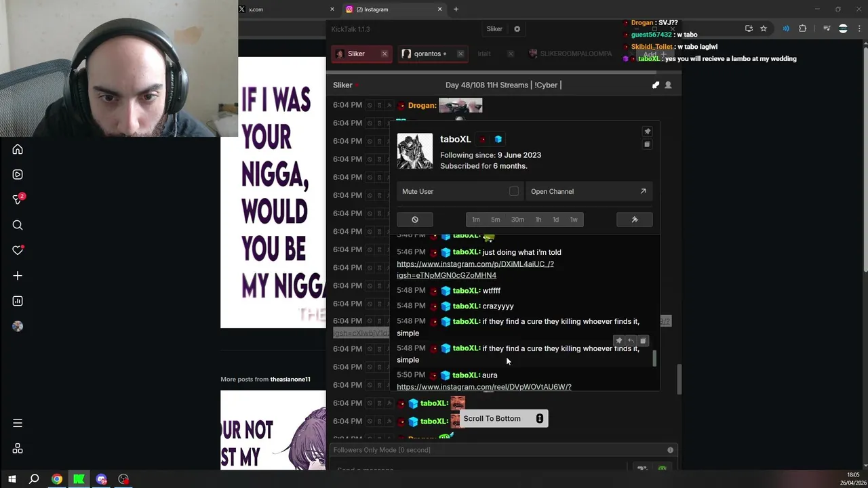868x488 pixels.
Task: Click 'wtffff' message from taboXL
Action: pyautogui.click(x=491, y=291)
